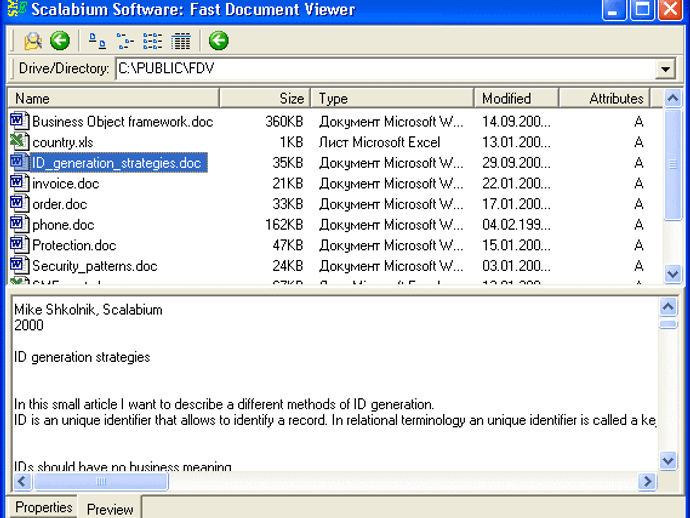Viewport: 690px width, 518px height.
Task: Select Protection.doc file
Action: [x=74, y=245]
